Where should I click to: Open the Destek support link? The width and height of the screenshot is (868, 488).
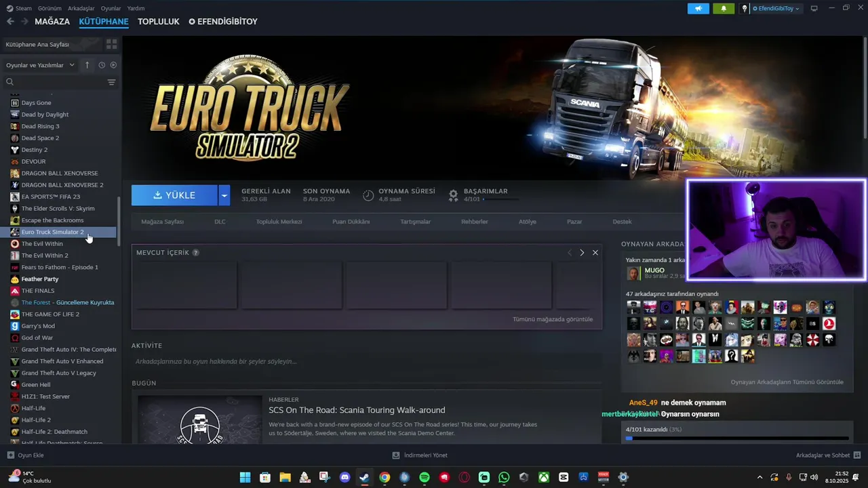(622, 222)
